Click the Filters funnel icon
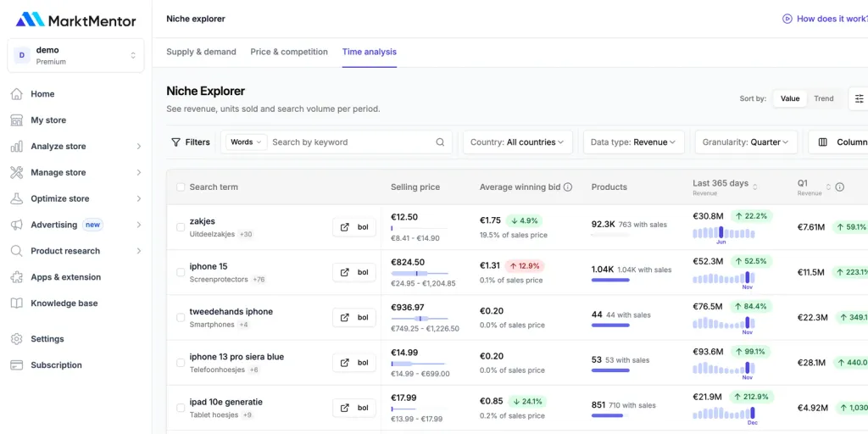Screen dimensions: 868x434 coord(175,142)
